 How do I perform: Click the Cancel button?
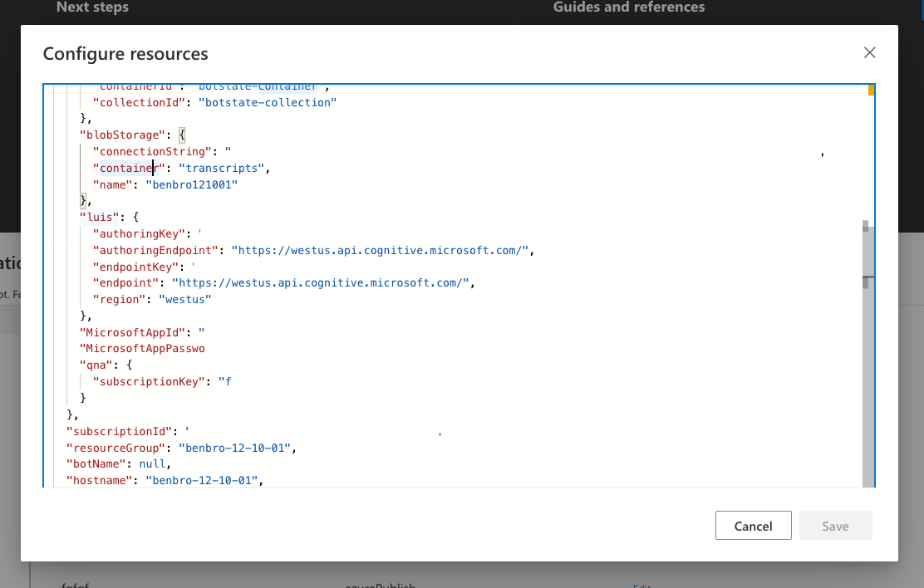753,525
